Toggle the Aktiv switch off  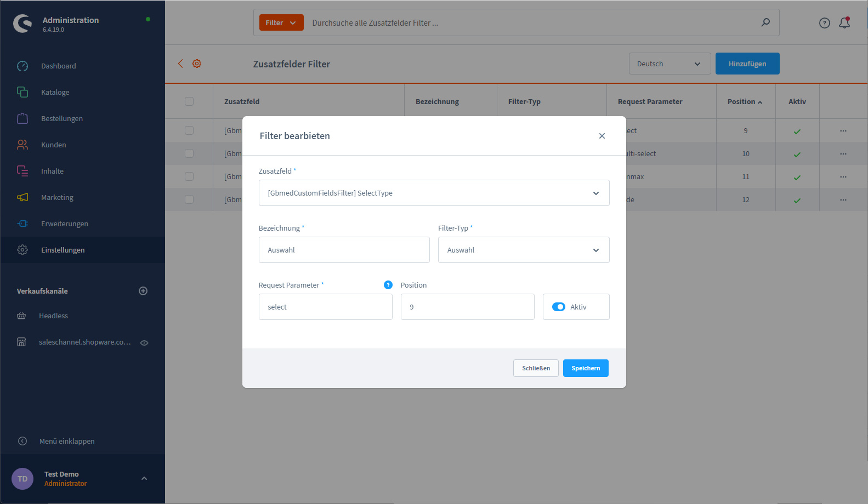pos(559,307)
